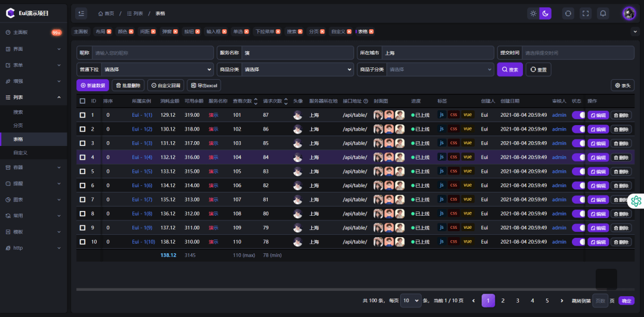Click the 提交时间 date picker field
The image size is (644, 317).
pos(578,53)
